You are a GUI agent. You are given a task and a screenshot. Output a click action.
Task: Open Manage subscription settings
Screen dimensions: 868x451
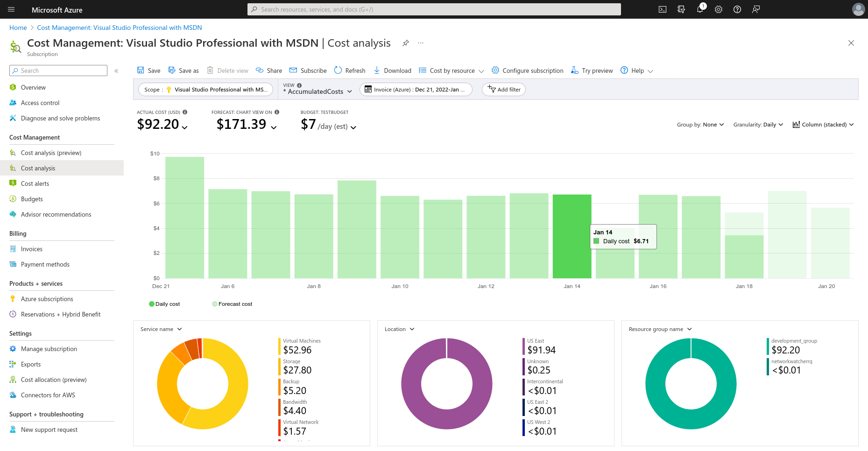[x=49, y=349]
